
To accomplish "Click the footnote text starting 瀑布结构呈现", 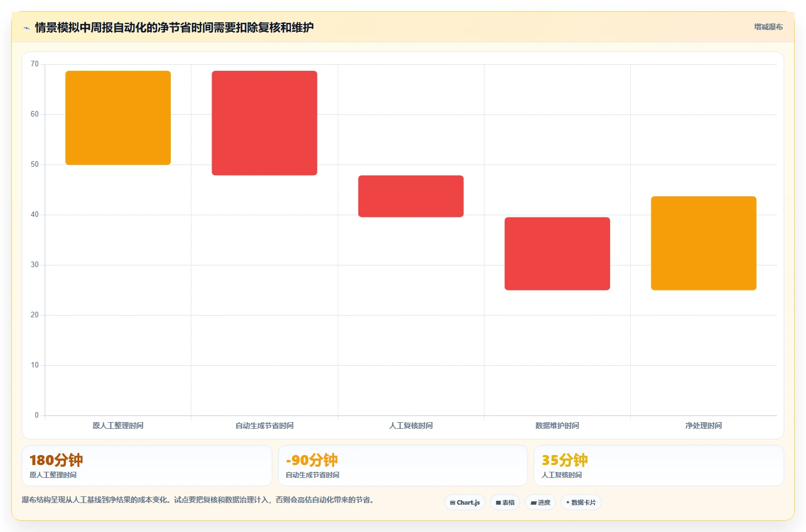I will (x=198, y=500).
